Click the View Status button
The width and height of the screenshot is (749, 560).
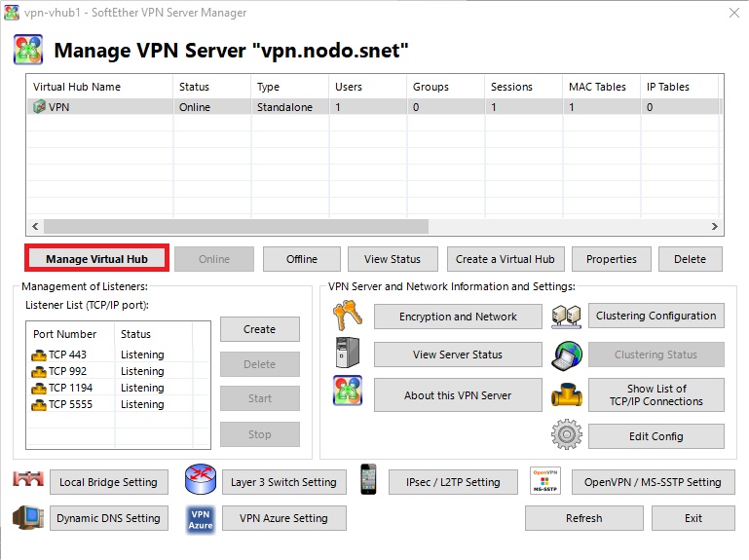[x=393, y=259]
